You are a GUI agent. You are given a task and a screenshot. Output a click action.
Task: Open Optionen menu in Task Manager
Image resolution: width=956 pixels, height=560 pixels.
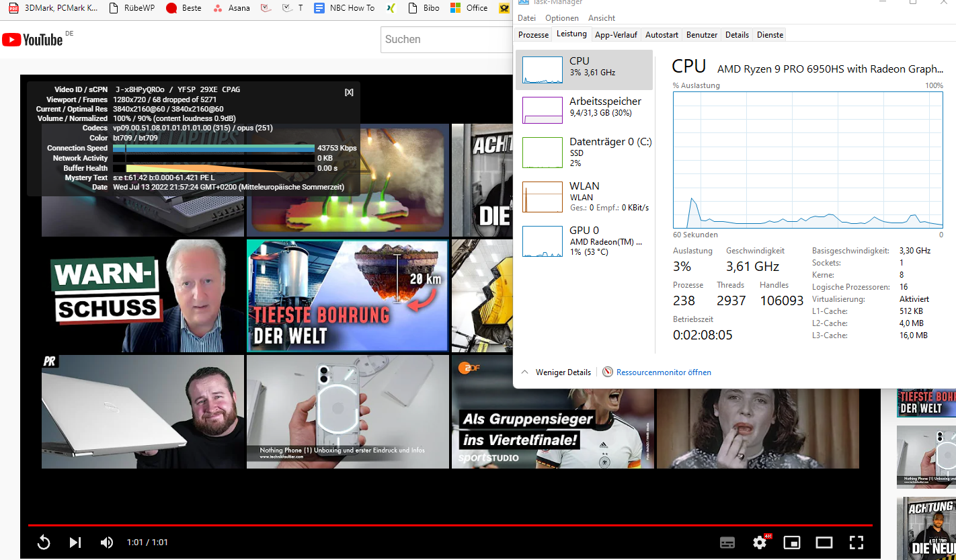(561, 18)
